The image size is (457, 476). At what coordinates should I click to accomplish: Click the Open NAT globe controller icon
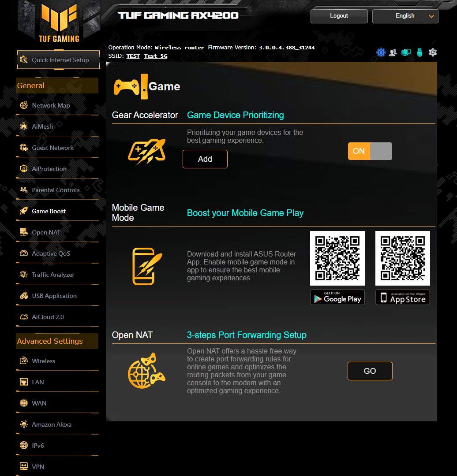pyautogui.click(x=146, y=371)
